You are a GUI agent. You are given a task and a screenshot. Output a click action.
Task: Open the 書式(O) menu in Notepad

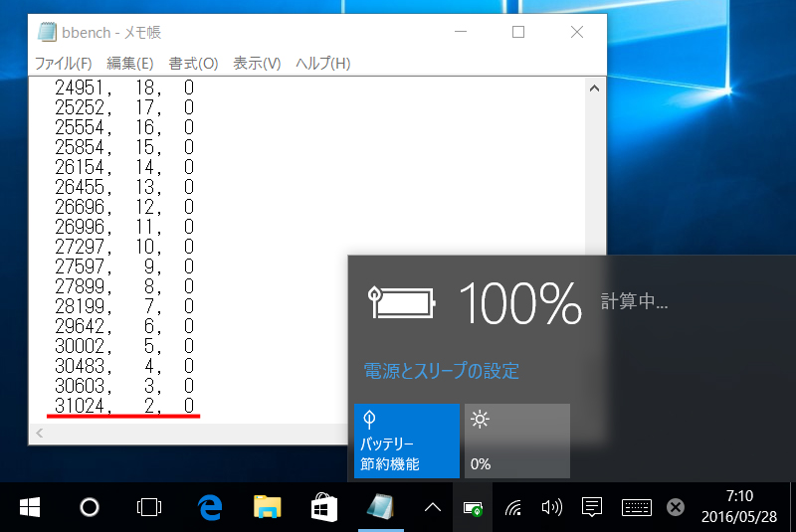coord(193,64)
